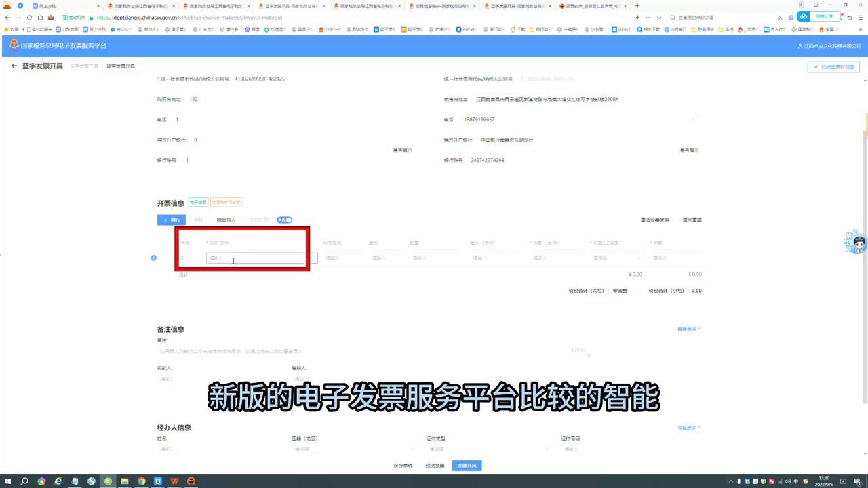
Task: Collapse 收起更多 in 经办人信息 section
Action: click(x=688, y=427)
